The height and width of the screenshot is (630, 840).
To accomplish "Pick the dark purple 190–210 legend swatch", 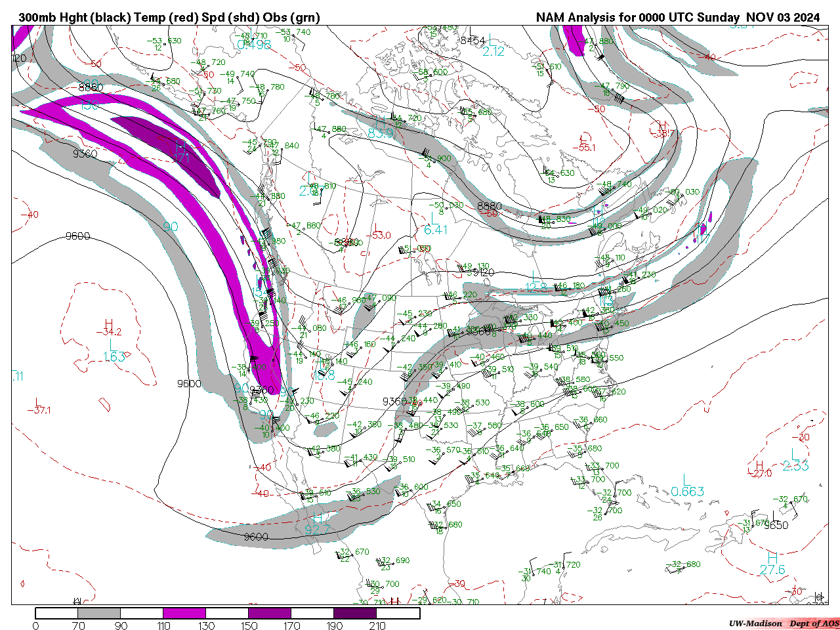I will [355, 613].
